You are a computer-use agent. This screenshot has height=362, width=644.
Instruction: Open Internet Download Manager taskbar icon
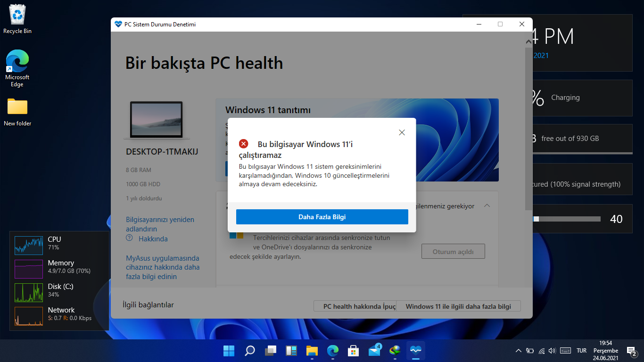coord(395,351)
